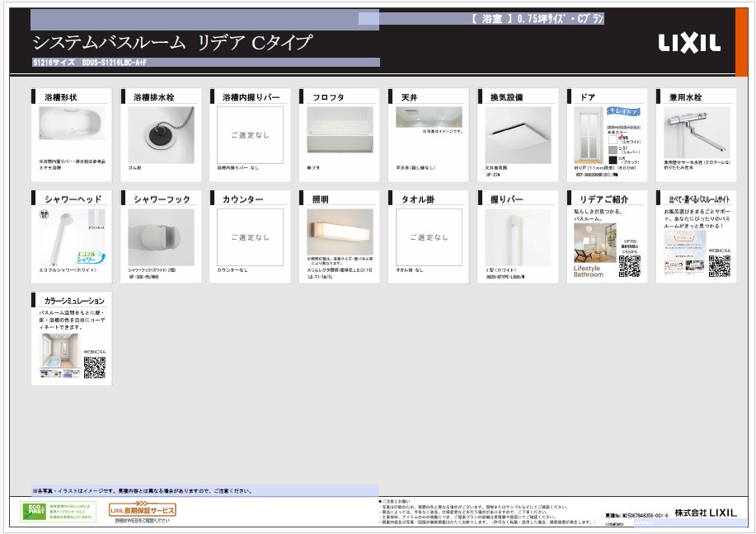Image resolution: width=756 pixels, height=534 pixels.
Task: Click the シャワーフック card heading
Action: [x=162, y=199]
